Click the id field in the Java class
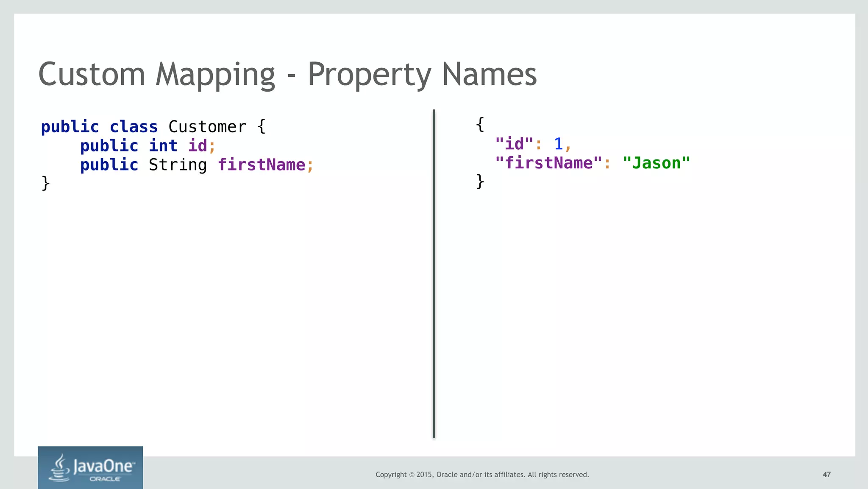Screen dimensions: 868x489 198,146
